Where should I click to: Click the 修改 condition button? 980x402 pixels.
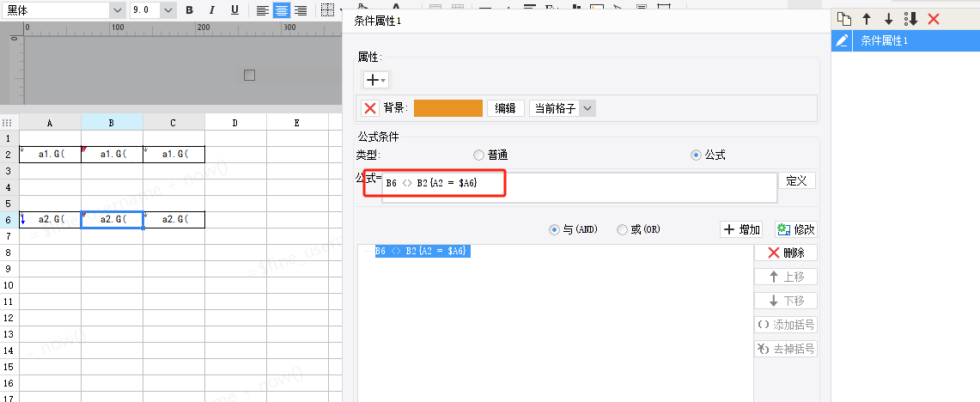point(795,229)
